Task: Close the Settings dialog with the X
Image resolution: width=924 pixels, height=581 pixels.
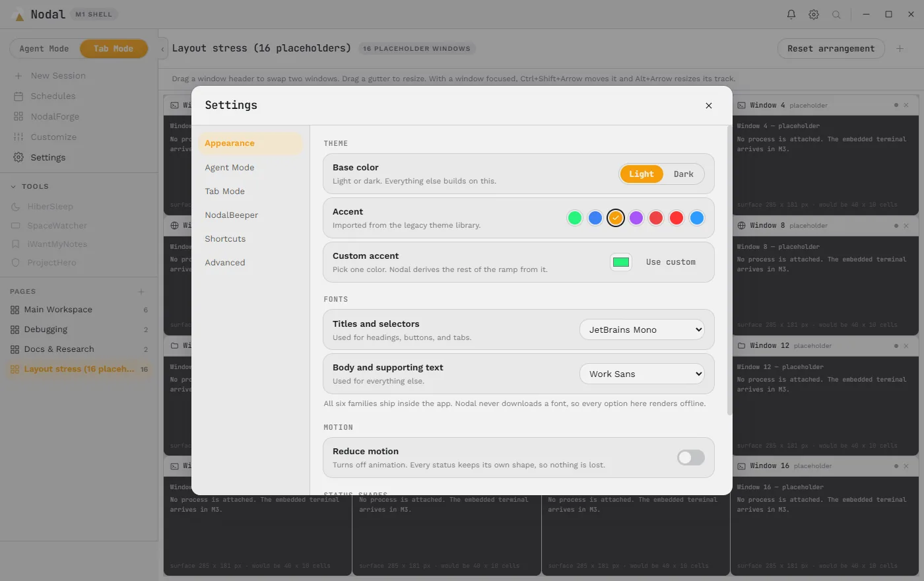Action: [x=709, y=106]
